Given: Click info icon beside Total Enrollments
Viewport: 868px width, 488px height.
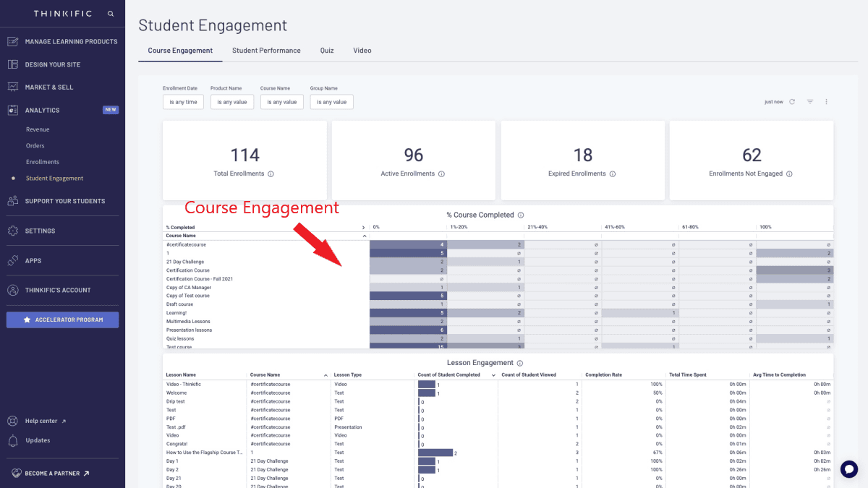Looking at the screenshot, I should (x=271, y=174).
